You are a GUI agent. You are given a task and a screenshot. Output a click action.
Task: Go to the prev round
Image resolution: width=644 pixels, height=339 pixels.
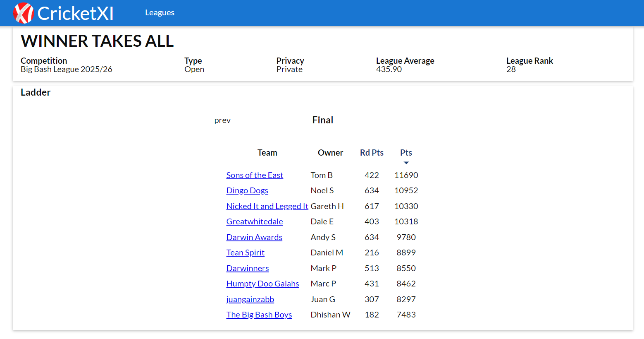222,120
